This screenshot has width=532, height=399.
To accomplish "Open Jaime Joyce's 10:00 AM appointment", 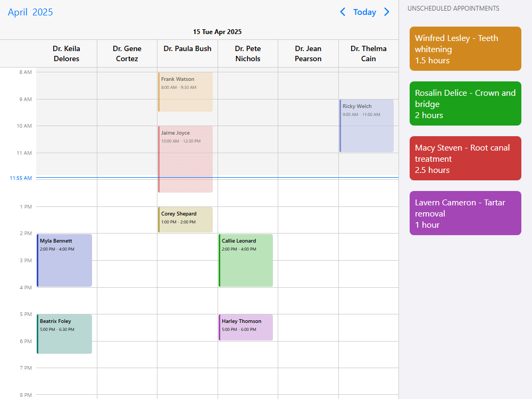I will [185, 159].
